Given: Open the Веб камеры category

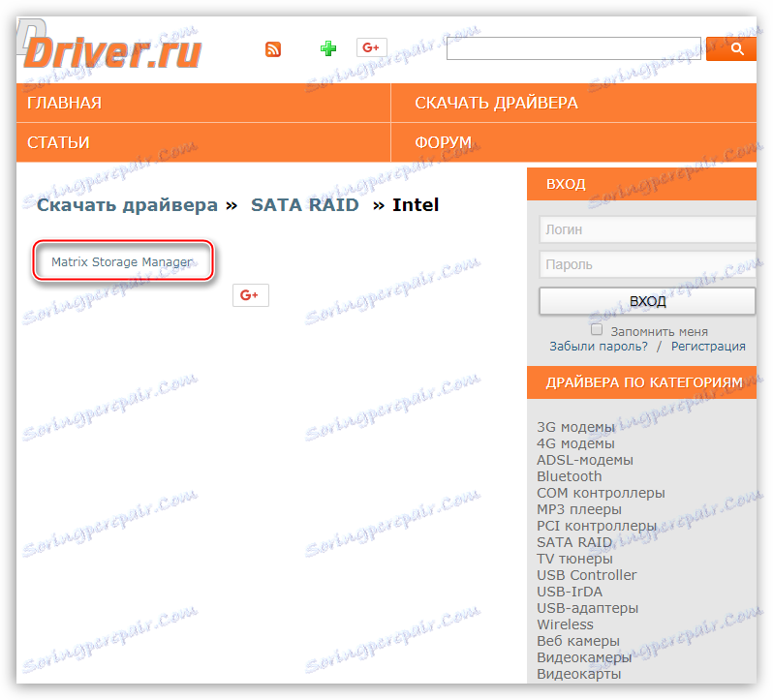Looking at the screenshot, I should (577, 641).
